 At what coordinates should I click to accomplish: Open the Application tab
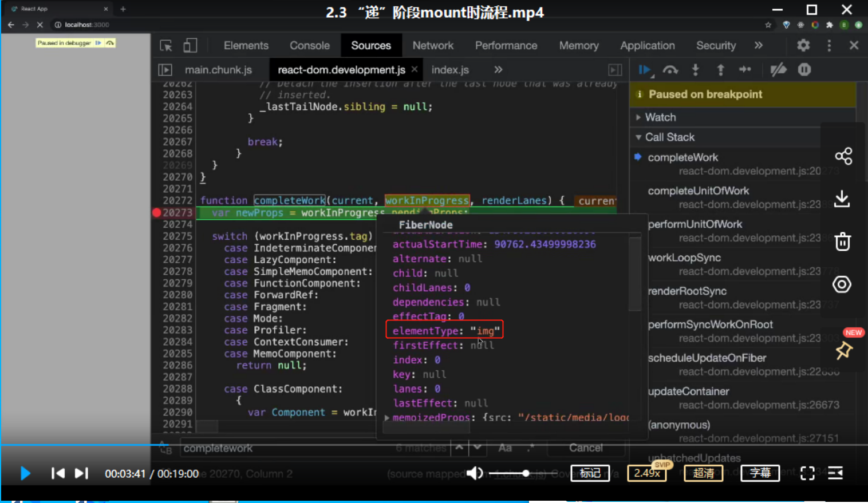(x=648, y=46)
